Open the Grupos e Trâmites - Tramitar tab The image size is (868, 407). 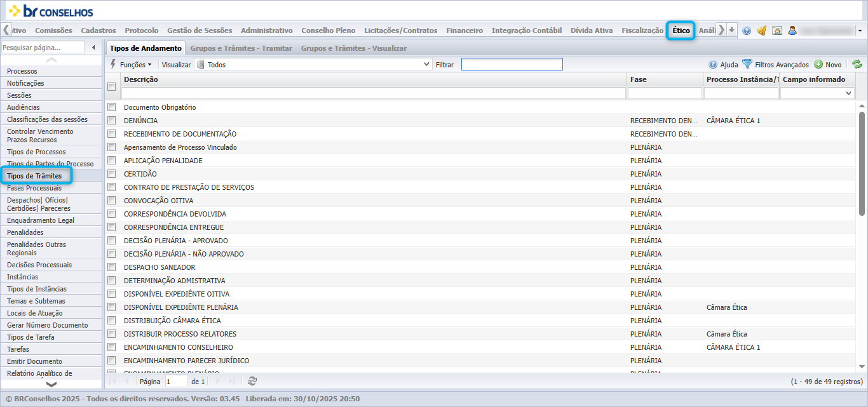241,48
